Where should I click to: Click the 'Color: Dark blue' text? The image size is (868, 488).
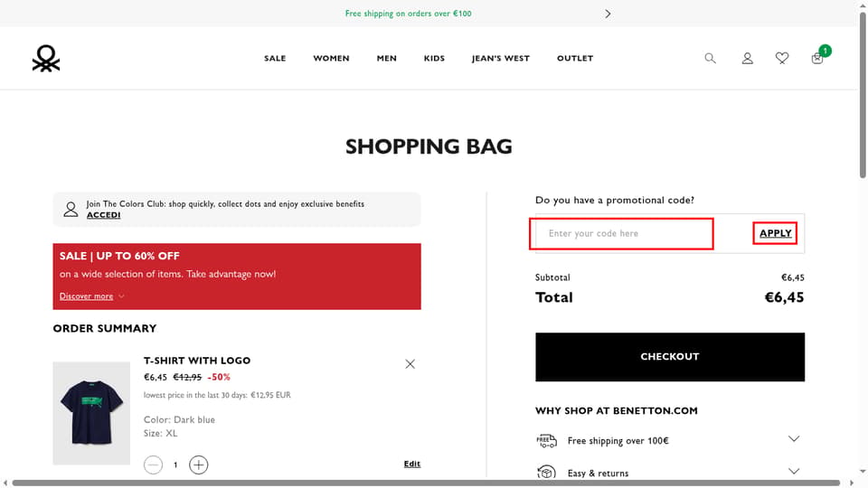pyautogui.click(x=179, y=419)
